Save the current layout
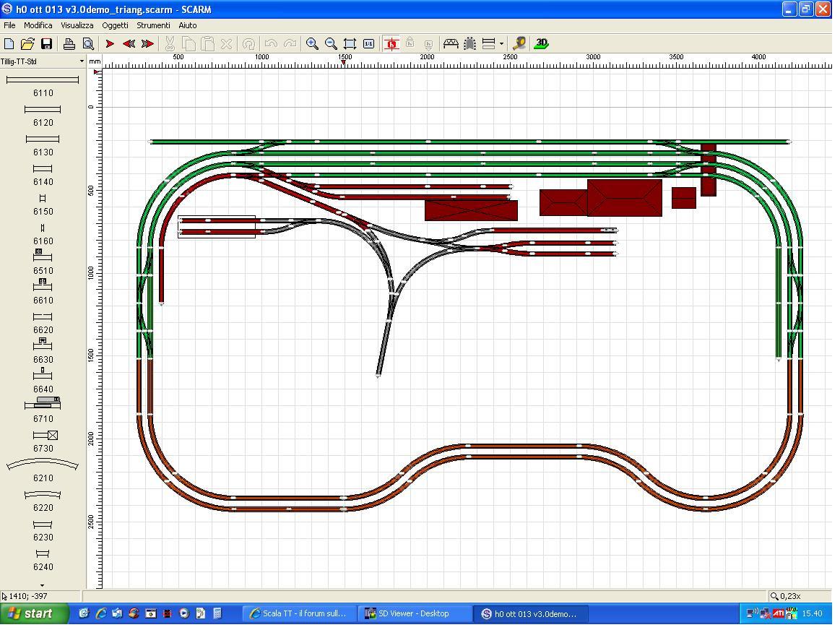The width and height of the screenshot is (840, 630). pos(47,44)
